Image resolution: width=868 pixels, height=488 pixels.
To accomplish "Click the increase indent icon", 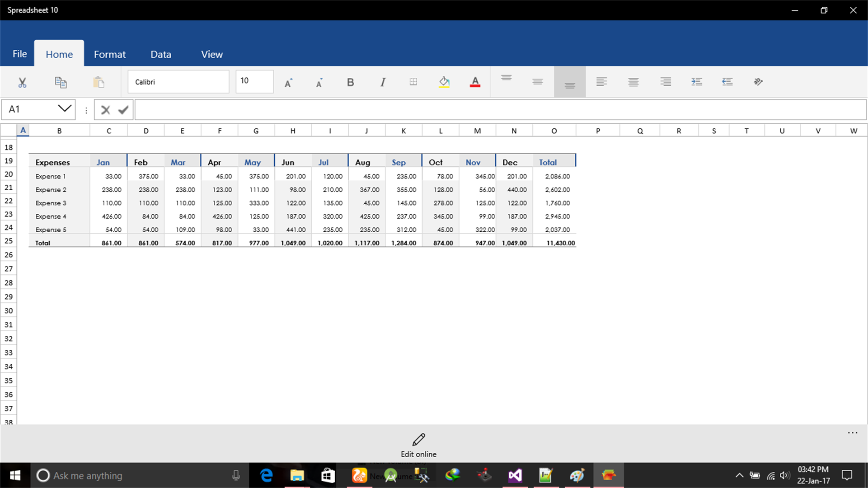I will pyautogui.click(x=696, y=82).
